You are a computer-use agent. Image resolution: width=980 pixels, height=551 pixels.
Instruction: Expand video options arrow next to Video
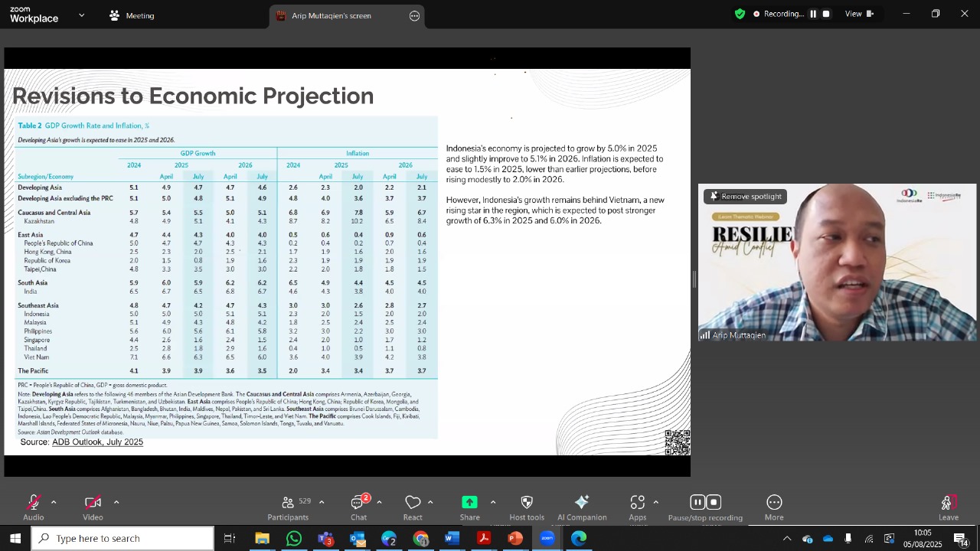coord(116,502)
